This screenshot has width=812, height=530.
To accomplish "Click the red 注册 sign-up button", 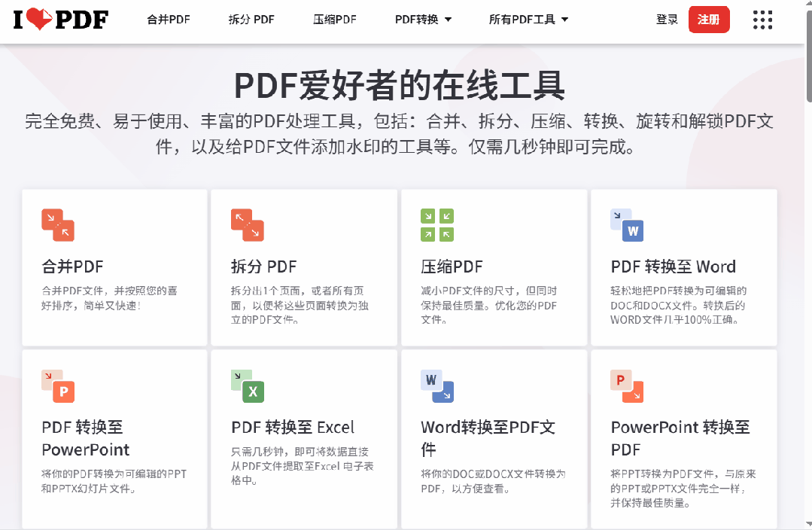I will [x=709, y=20].
